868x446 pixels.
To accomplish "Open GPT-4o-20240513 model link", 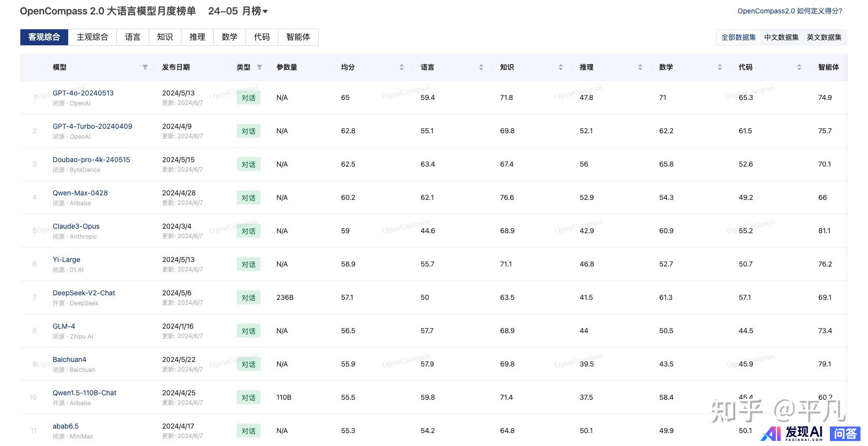I will click(x=83, y=93).
